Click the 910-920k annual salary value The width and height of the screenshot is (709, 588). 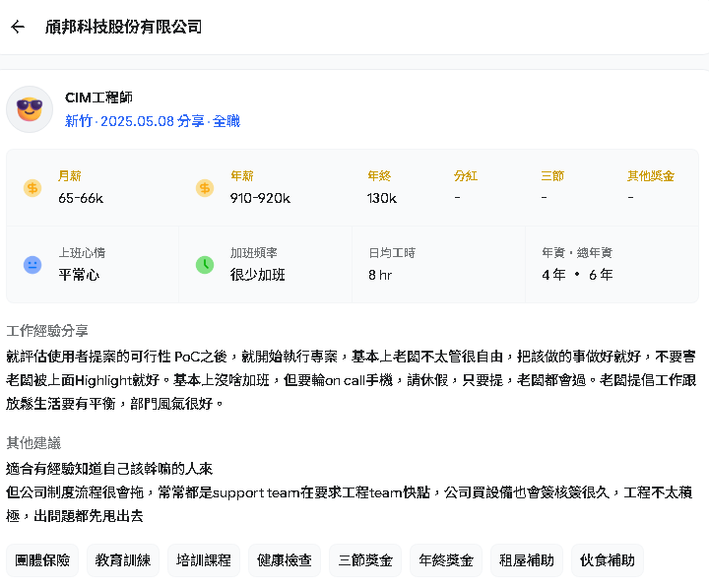tap(260, 198)
